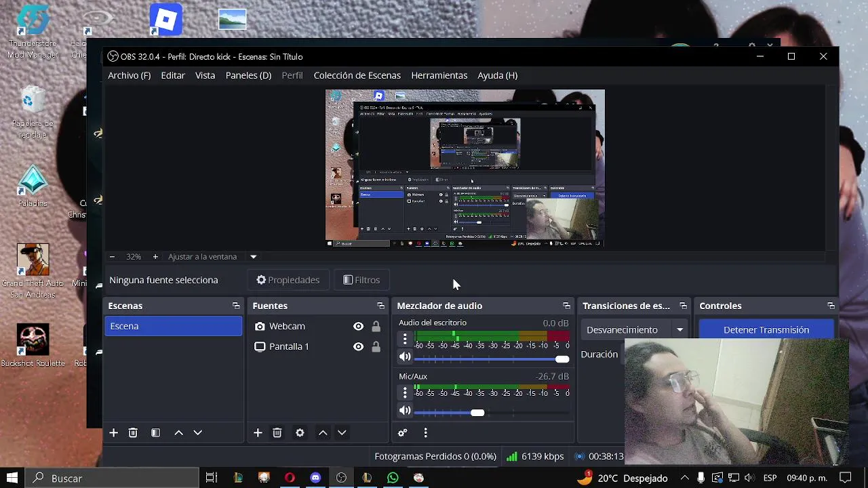
Task: Click the OBS preview canvas thumbnail
Action: pos(465,168)
